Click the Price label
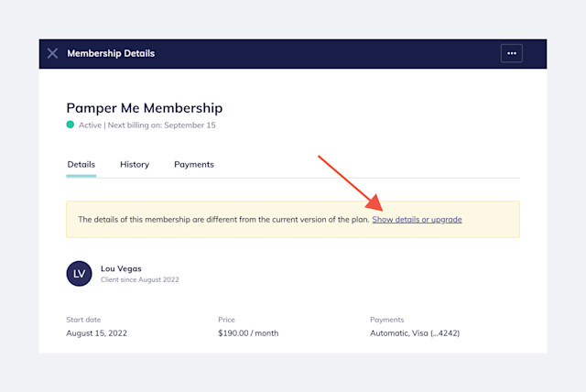Screen dimensions: 586x392 point(226,320)
